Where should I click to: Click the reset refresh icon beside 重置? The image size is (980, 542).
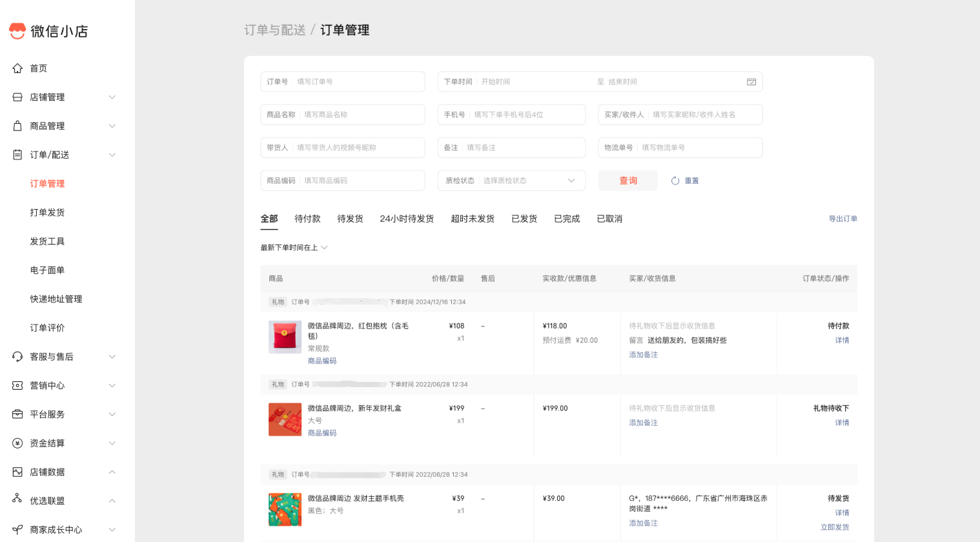click(675, 181)
